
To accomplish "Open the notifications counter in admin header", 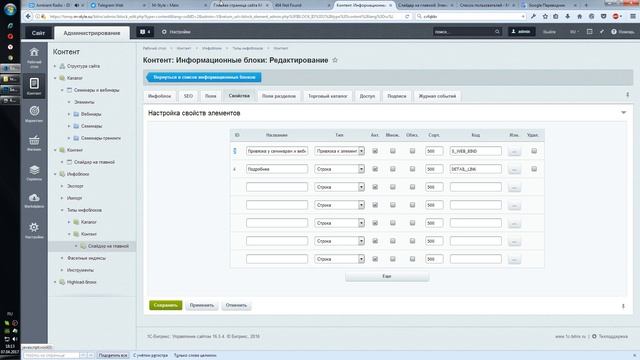I will point(145,32).
